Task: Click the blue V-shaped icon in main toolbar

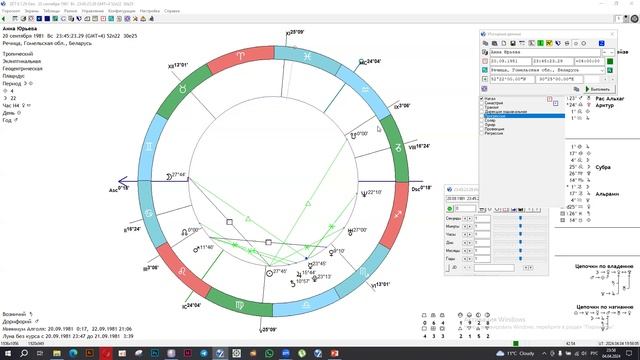Action: pyautogui.click(x=79, y=19)
